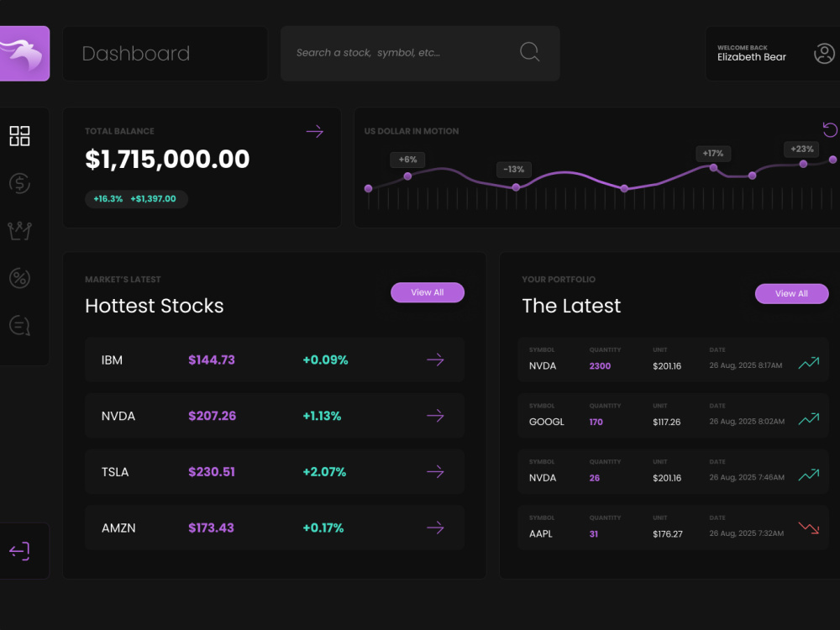
Task: Click the $173.43 AMZN price
Action: click(x=211, y=528)
